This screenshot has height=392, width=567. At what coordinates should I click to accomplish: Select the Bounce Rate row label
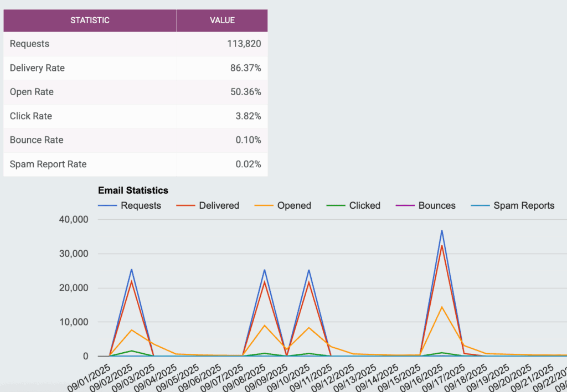tap(37, 140)
